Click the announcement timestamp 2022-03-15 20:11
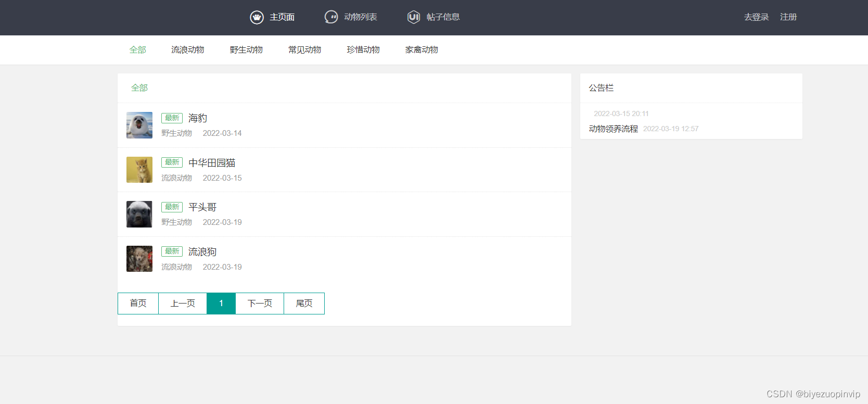 pyautogui.click(x=621, y=113)
